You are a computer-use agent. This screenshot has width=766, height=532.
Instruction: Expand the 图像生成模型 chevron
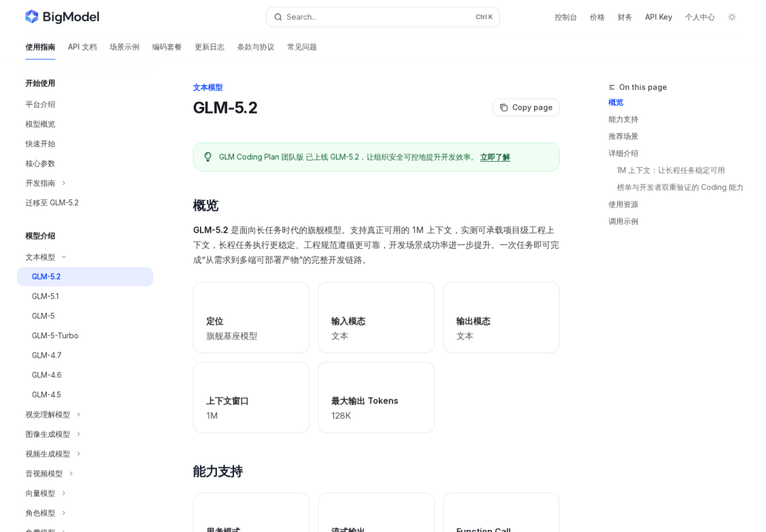coord(79,434)
